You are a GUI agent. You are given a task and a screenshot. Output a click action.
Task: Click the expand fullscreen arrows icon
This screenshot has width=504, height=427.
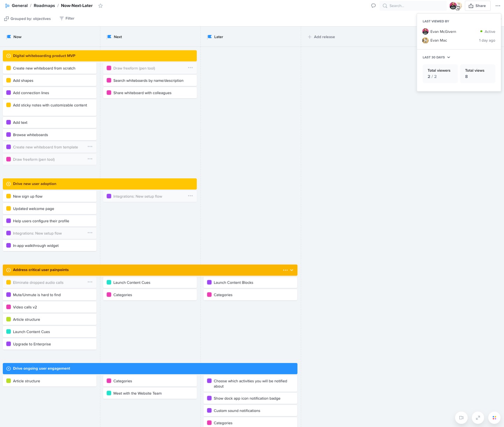point(478,418)
